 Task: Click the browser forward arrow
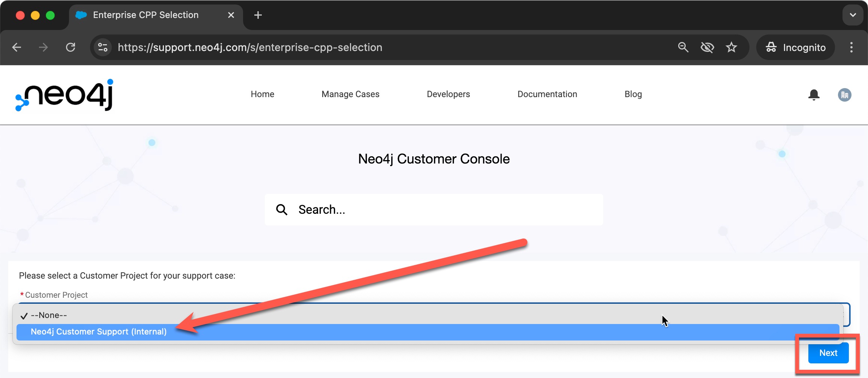pos(44,47)
